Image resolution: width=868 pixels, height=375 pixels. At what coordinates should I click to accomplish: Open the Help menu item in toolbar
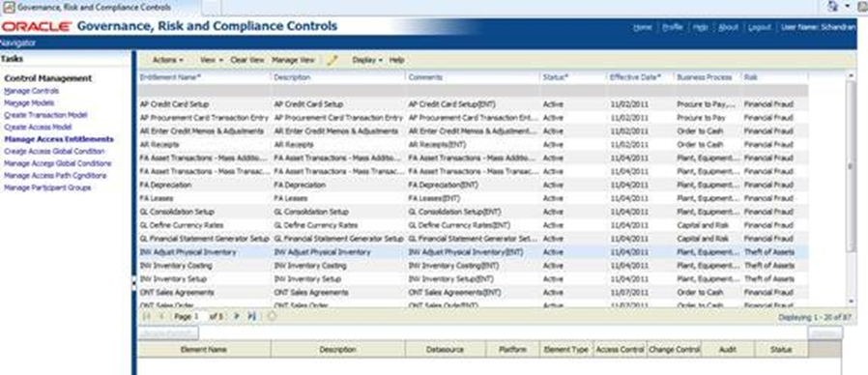pyautogui.click(x=396, y=60)
